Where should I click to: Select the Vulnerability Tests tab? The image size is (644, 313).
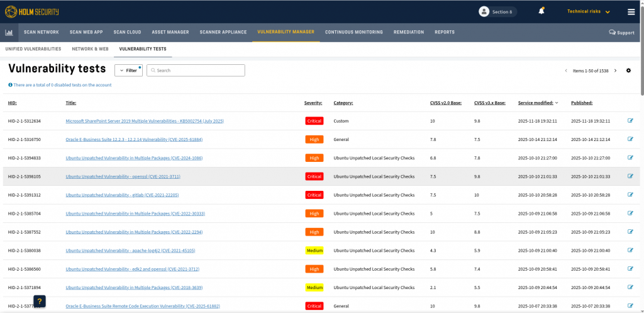click(143, 49)
